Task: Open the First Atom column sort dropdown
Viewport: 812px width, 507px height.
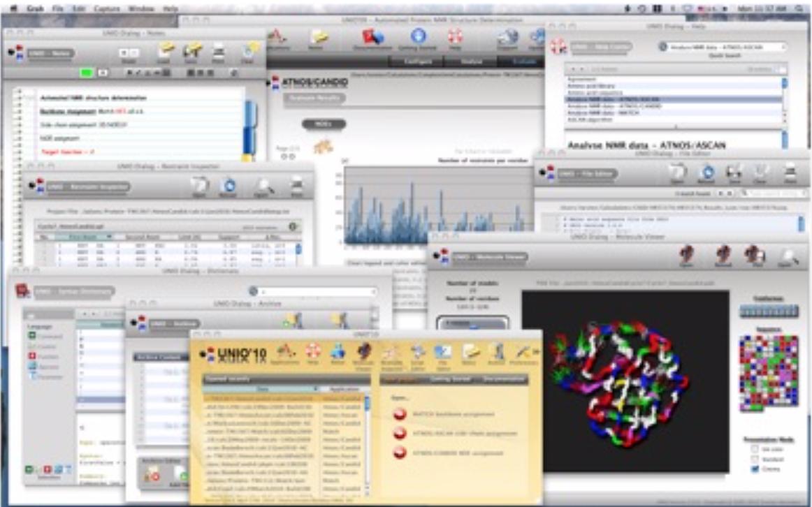Action: point(109,237)
